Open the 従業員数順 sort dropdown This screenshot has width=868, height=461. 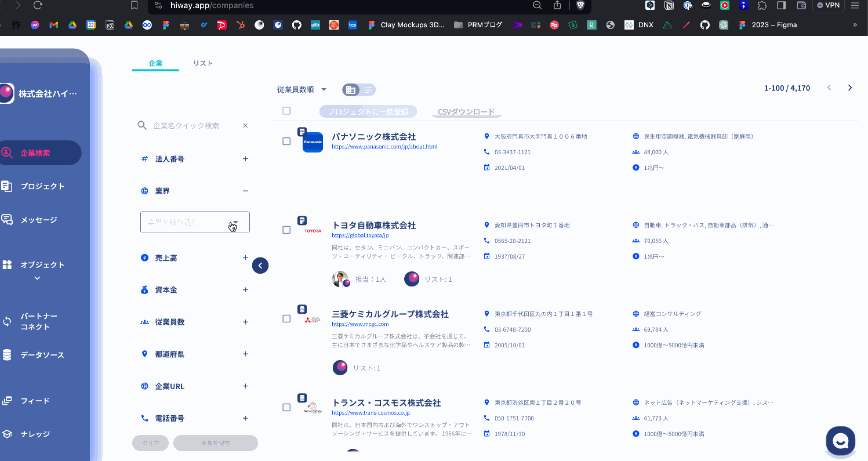302,89
